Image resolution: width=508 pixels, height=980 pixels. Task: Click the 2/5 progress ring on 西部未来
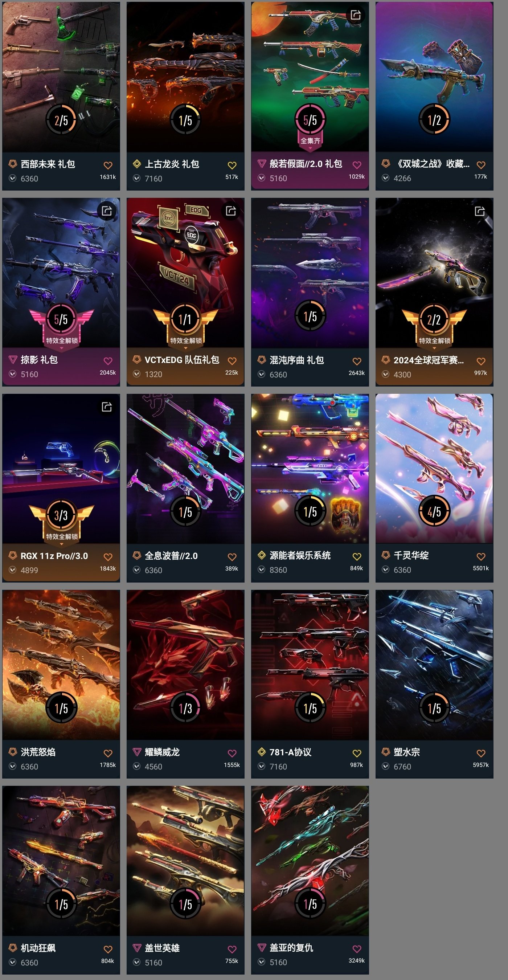(x=61, y=120)
